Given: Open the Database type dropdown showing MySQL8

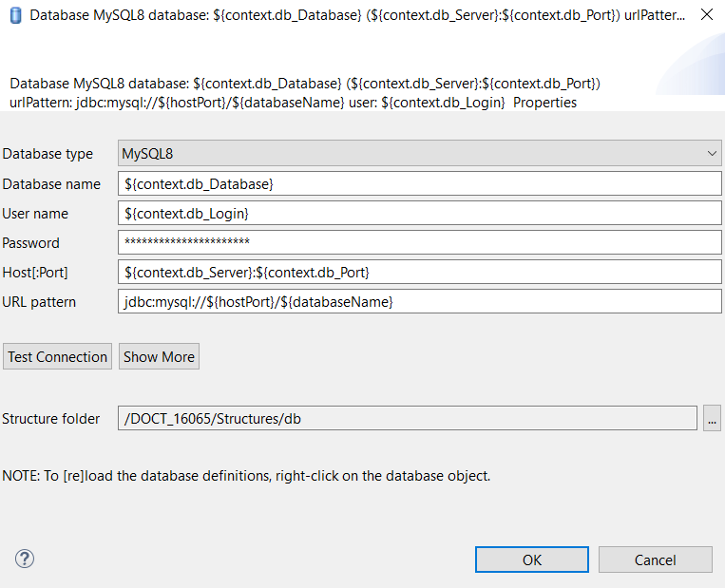Looking at the screenshot, I should tap(419, 153).
